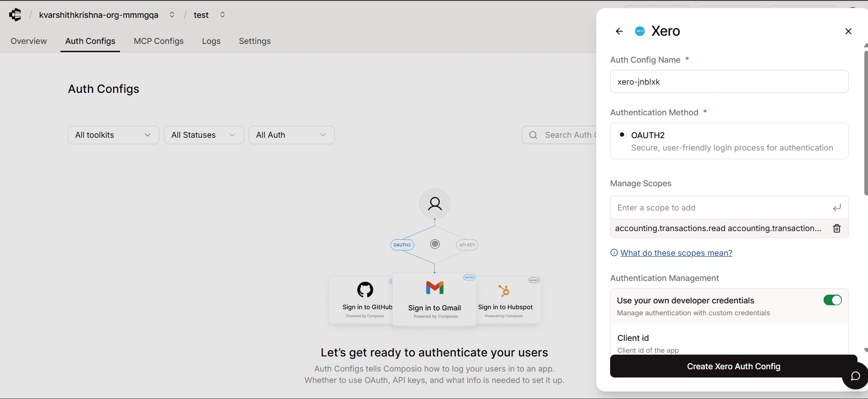The width and height of the screenshot is (868, 399).
Task: Click the API KEY badge in diagram
Action: tap(467, 245)
